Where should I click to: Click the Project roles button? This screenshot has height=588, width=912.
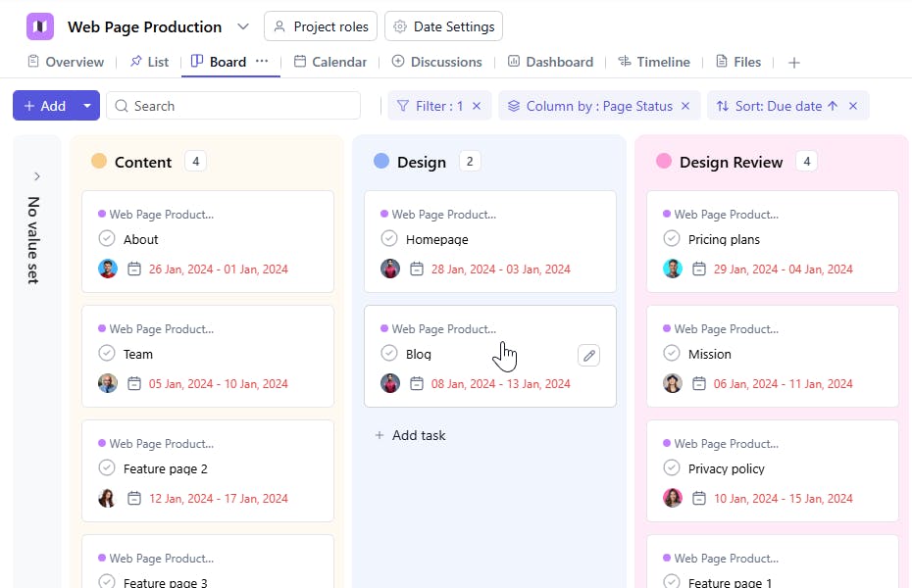tap(321, 26)
